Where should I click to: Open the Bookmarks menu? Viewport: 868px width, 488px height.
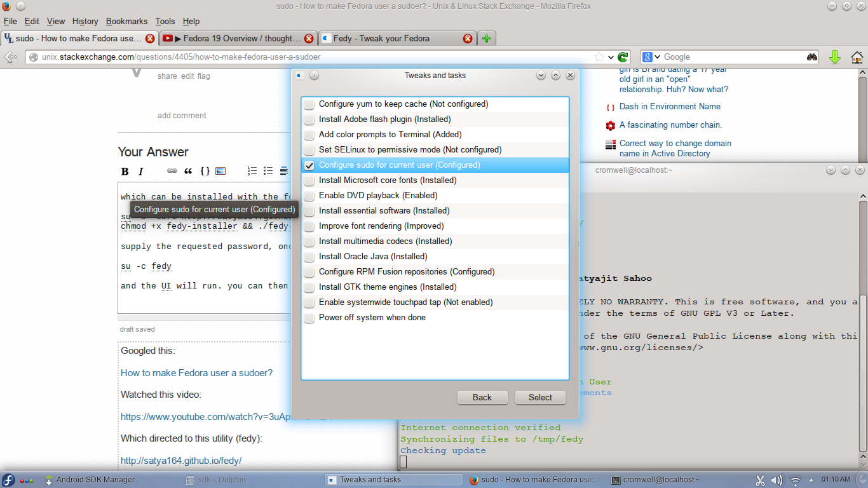click(127, 21)
